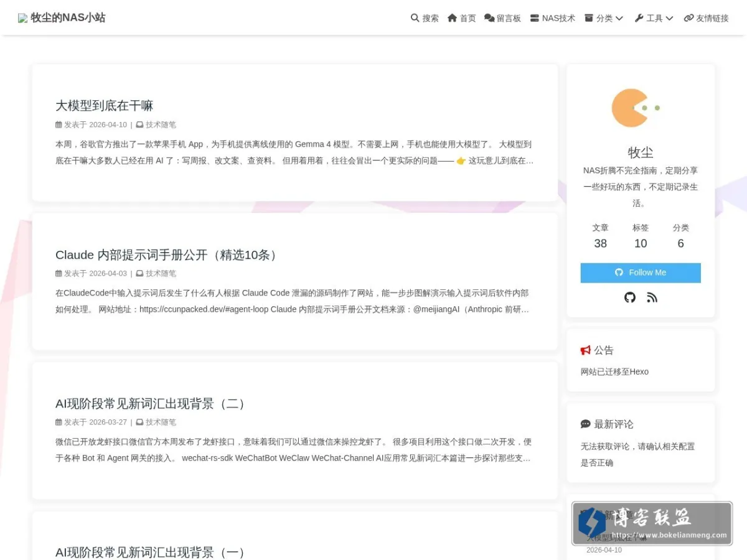
Task: Click the 发表于 2026-03-27 date text
Action: [x=95, y=422]
